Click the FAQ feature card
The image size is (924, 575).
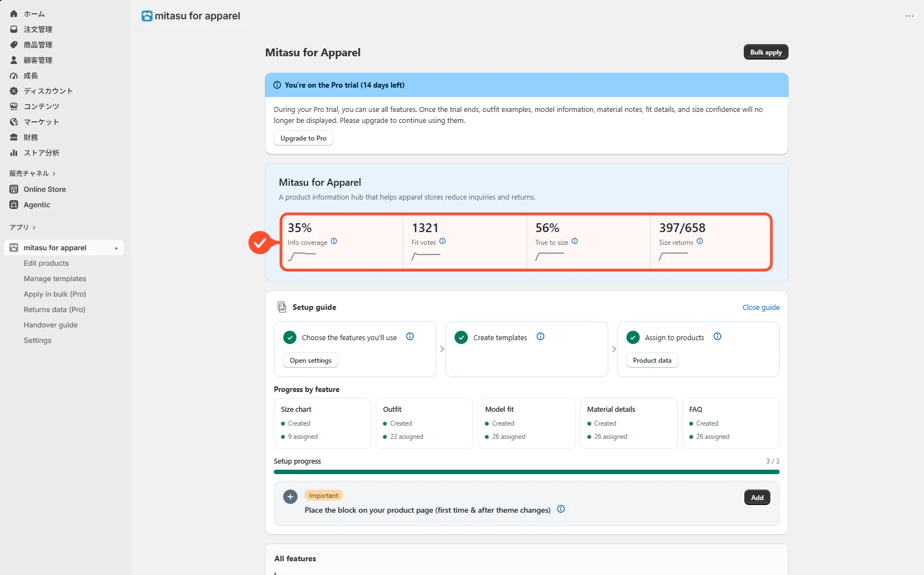[731, 423]
